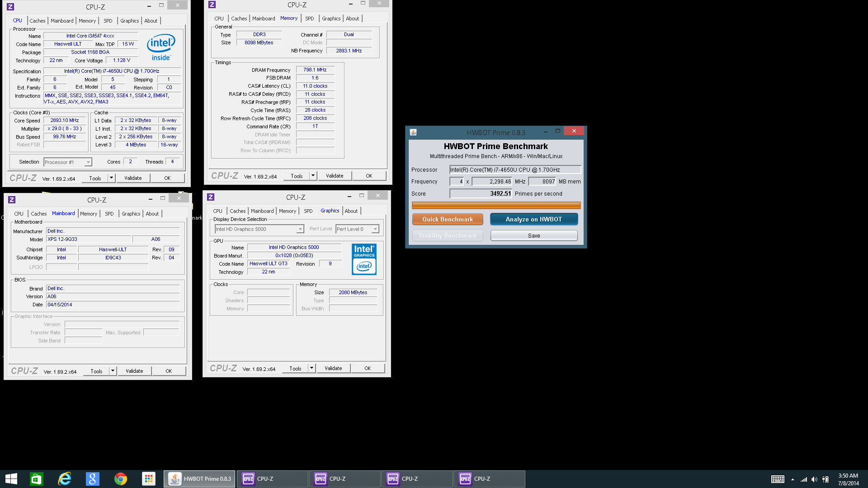Expand Tools arrow in CPU tab window
The width and height of the screenshot is (868, 488).
111,178
